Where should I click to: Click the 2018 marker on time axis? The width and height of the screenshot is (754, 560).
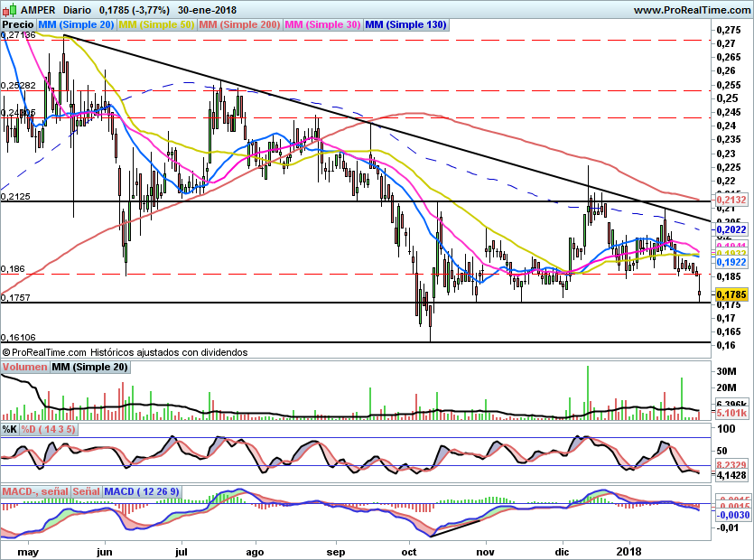[628, 550]
